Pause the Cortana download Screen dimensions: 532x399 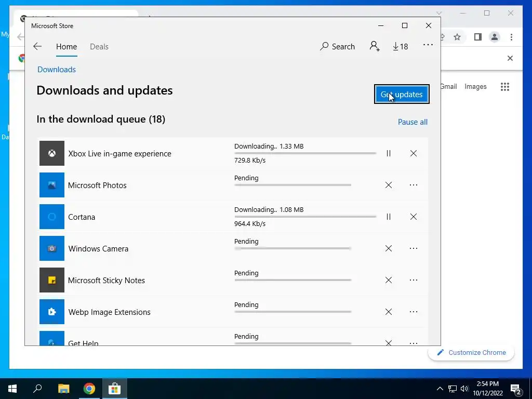click(389, 217)
